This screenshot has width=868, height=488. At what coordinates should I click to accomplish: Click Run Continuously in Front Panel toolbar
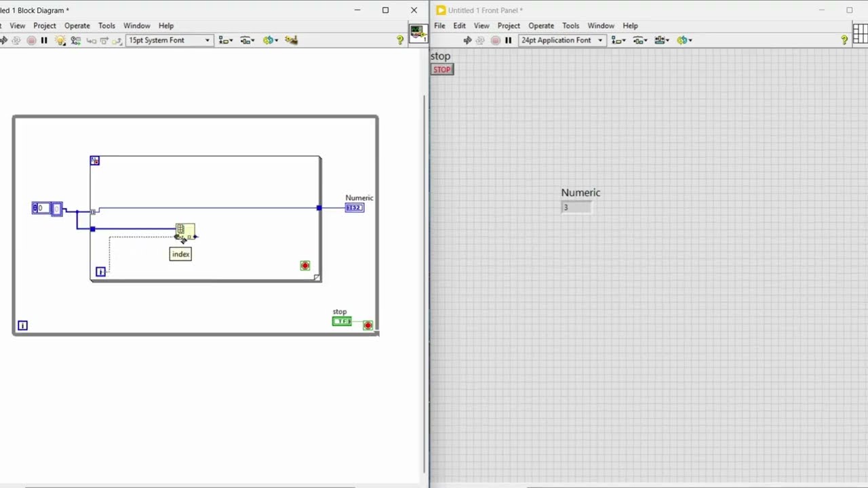pos(481,41)
